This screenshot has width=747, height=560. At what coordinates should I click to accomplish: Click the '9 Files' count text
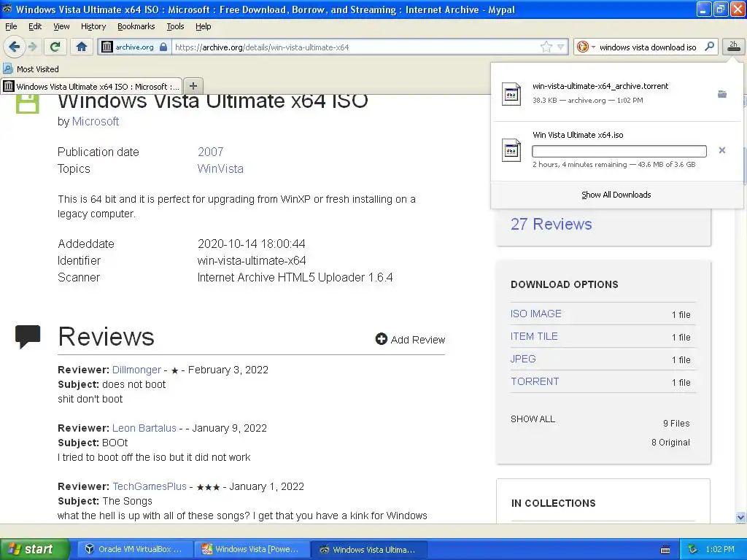[676, 424]
